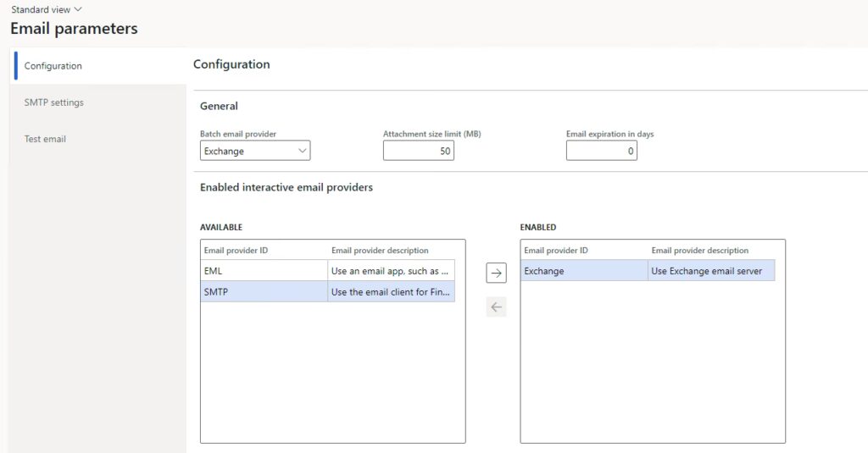
Task: Click Enabled list's Email provider description header
Action: point(699,251)
